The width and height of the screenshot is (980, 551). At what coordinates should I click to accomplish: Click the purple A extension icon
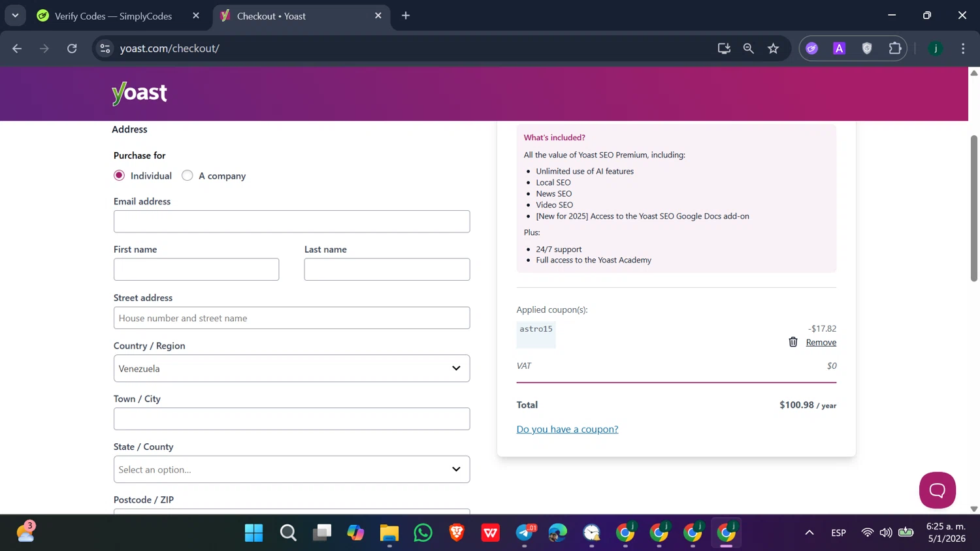tap(840, 48)
